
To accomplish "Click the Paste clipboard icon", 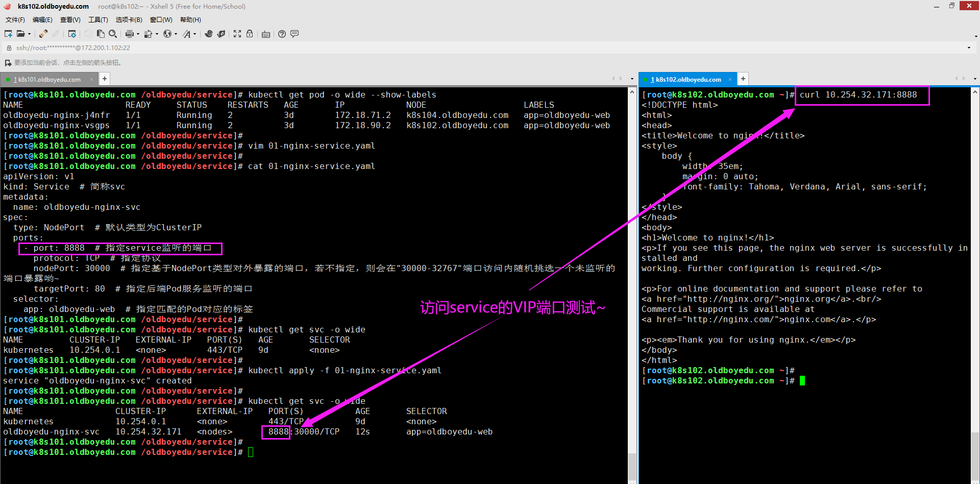I will (101, 34).
